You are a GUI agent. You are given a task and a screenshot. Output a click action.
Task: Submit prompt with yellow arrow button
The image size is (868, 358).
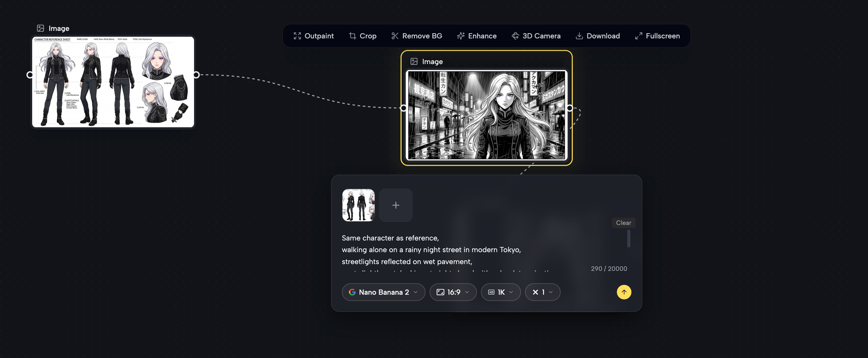pyautogui.click(x=624, y=292)
